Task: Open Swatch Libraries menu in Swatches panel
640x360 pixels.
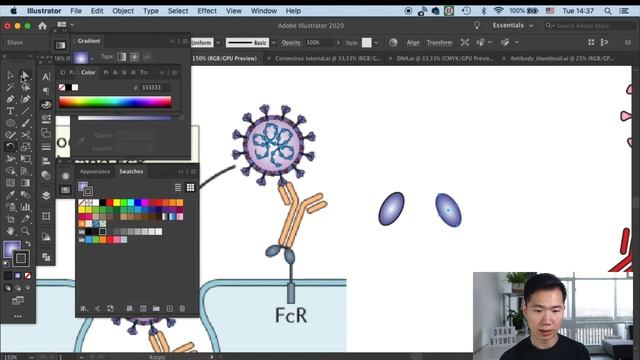Action: pos(84,309)
